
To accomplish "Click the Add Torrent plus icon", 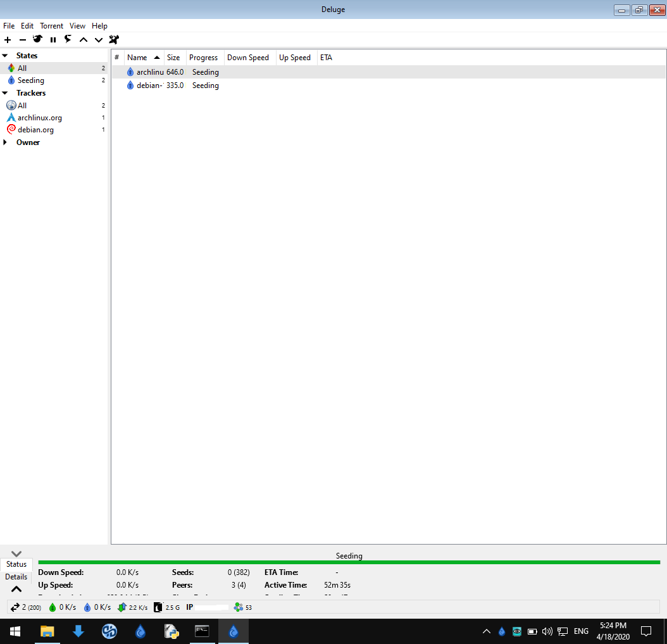I will coord(8,40).
